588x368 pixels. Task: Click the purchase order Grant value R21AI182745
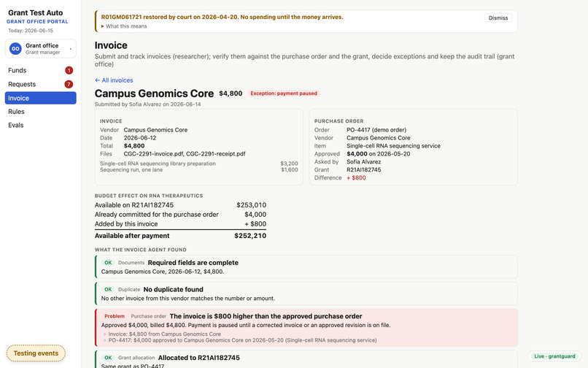364,169
